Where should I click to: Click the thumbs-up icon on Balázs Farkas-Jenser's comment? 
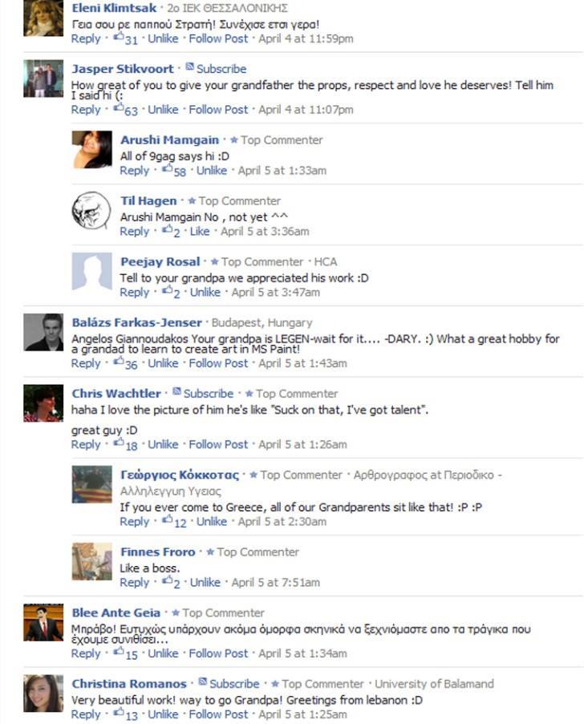tap(119, 361)
